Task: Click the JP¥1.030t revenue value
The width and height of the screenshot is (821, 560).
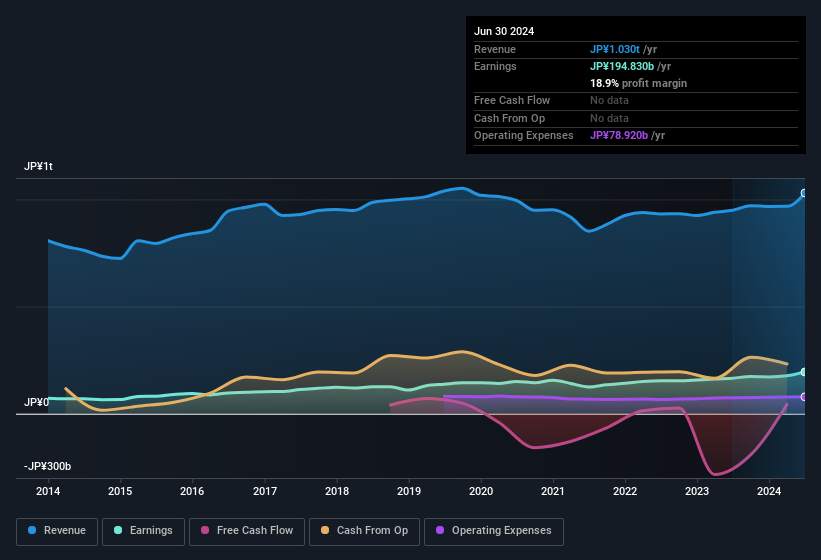Action: coord(615,49)
